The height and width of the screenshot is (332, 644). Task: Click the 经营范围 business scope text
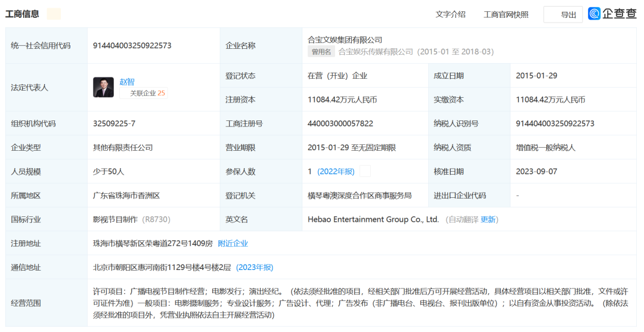coord(360,303)
